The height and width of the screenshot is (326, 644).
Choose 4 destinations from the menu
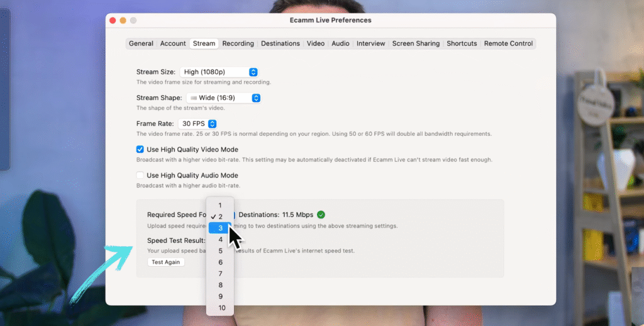tap(220, 239)
